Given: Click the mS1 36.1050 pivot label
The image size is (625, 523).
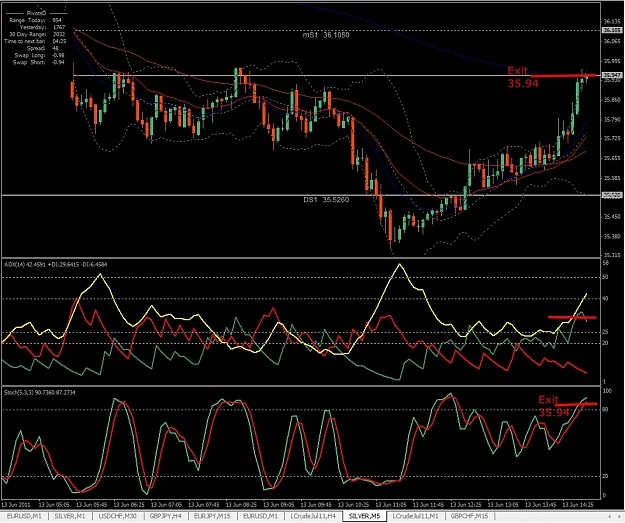Looking at the screenshot, I should [x=326, y=35].
